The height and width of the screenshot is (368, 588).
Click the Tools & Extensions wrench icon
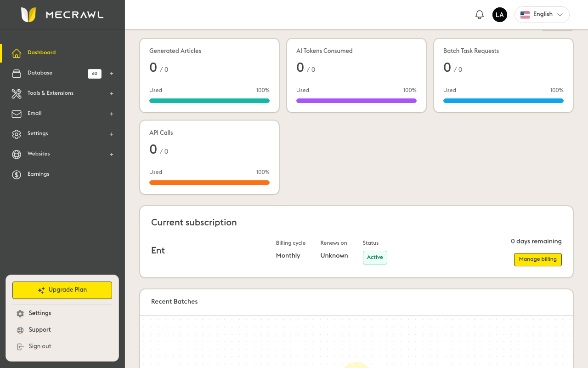pyautogui.click(x=17, y=93)
